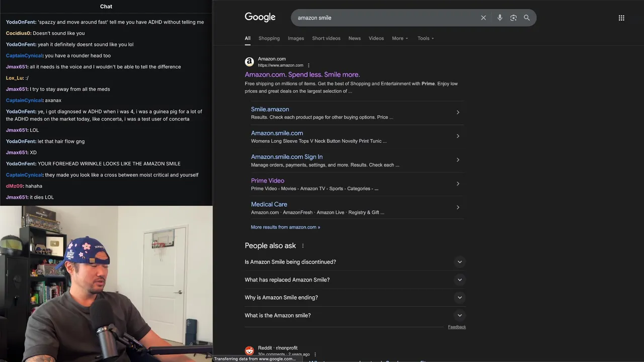Expand 'What is the Amazon smile?'
Screen dimensions: 644x362
(355, 315)
